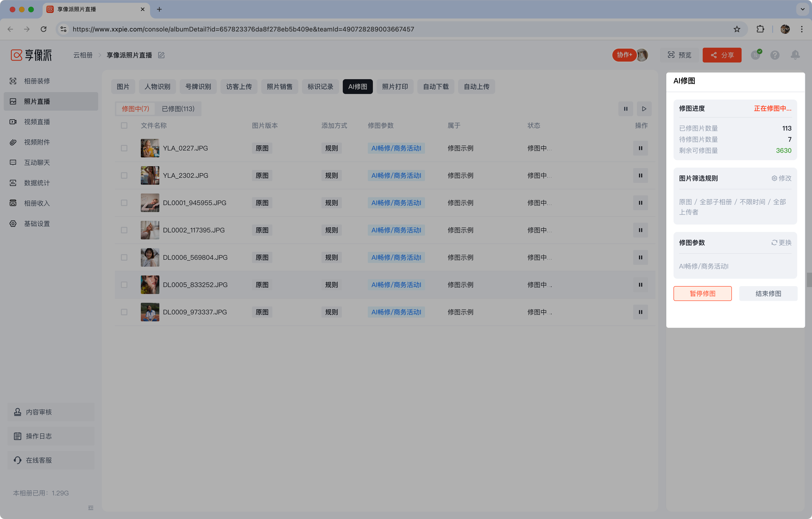Pause retouching for DL0009_973337.JPG row
This screenshot has width=812, height=519.
coord(640,312)
